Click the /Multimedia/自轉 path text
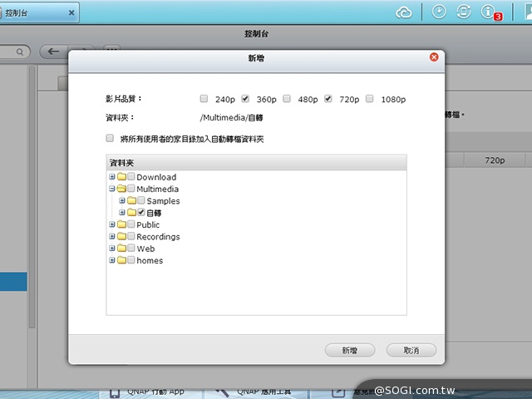 [x=231, y=118]
